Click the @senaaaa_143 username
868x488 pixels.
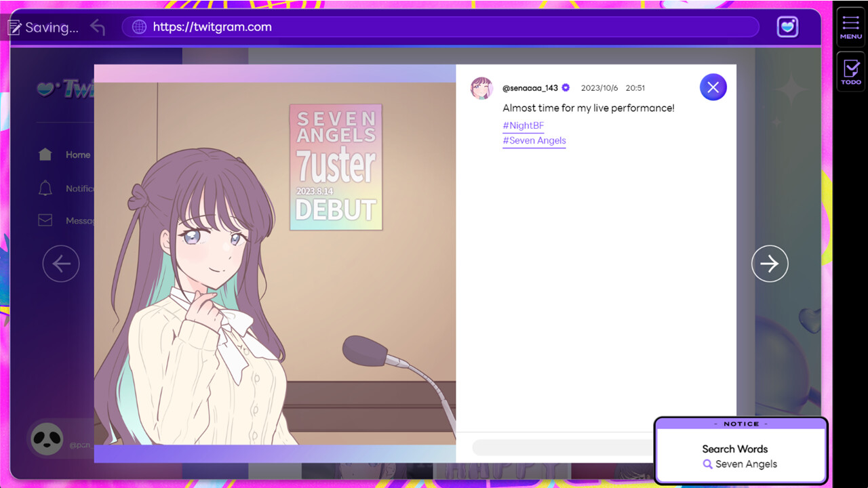tap(529, 87)
